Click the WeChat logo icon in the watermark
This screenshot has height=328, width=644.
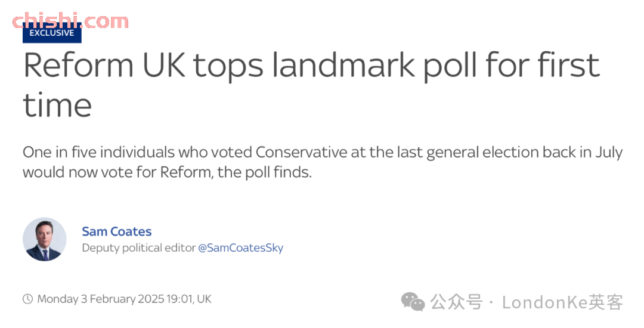click(x=413, y=302)
